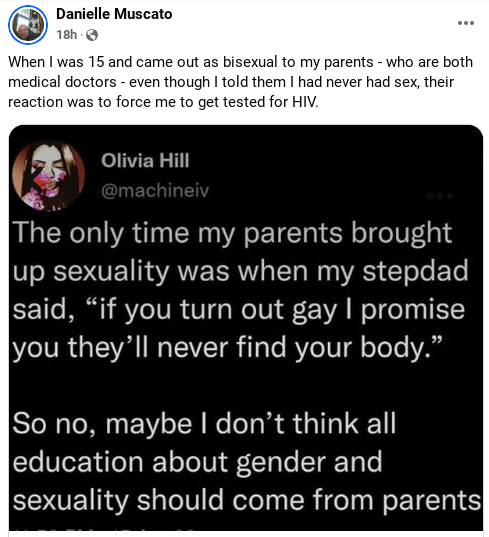Click the faint three dots inside tweet
Viewport: 489px width, 537px height.
tap(440, 196)
